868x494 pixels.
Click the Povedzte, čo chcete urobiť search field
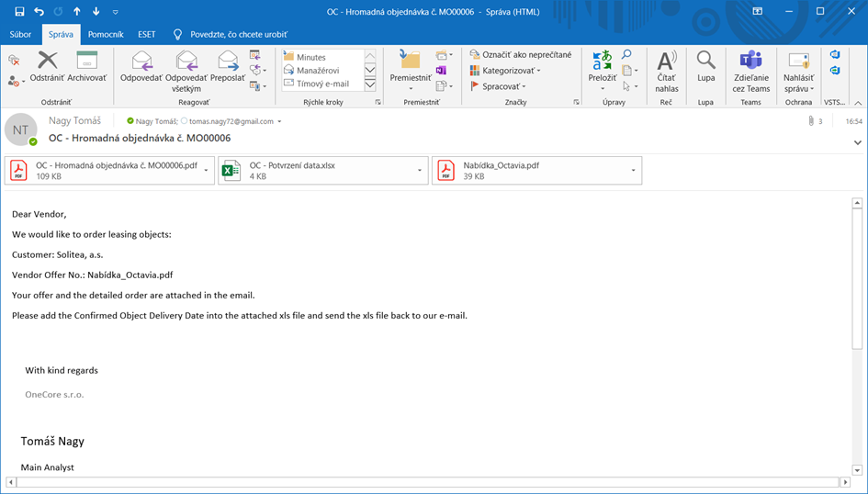click(x=235, y=34)
